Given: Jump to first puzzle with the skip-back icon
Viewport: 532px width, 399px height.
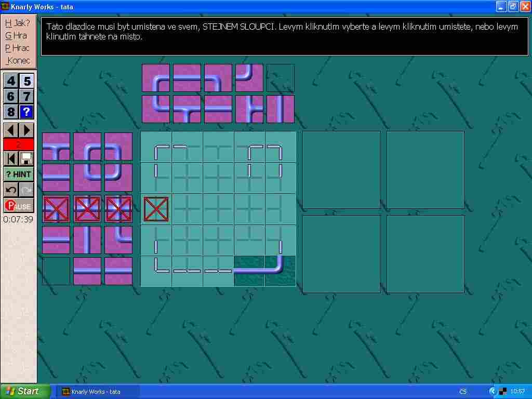Looking at the screenshot, I should coord(11,159).
